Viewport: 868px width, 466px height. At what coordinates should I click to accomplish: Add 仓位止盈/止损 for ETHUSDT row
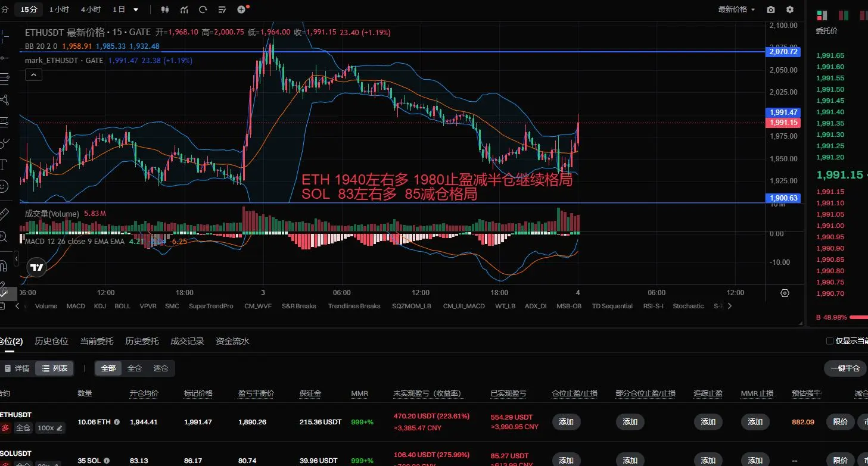tap(567, 422)
